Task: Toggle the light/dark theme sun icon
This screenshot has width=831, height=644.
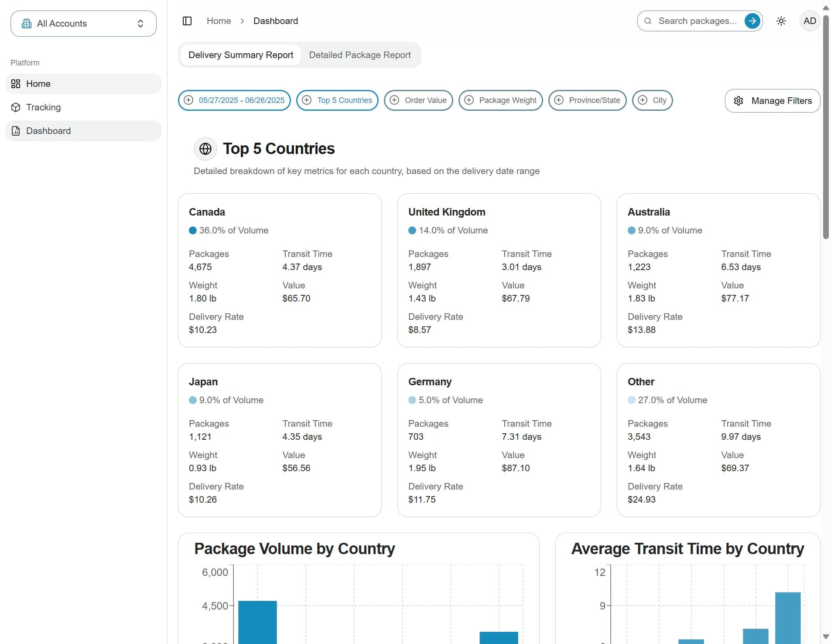Action: [x=781, y=21]
